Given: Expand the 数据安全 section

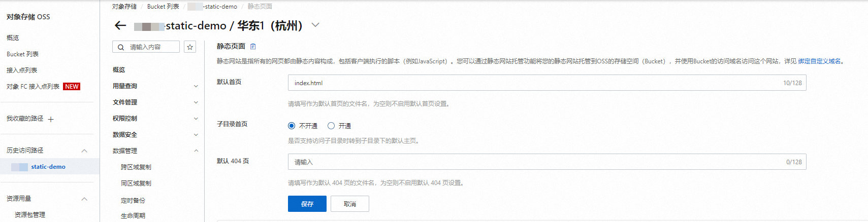Looking at the screenshot, I should tap(196, 135).
